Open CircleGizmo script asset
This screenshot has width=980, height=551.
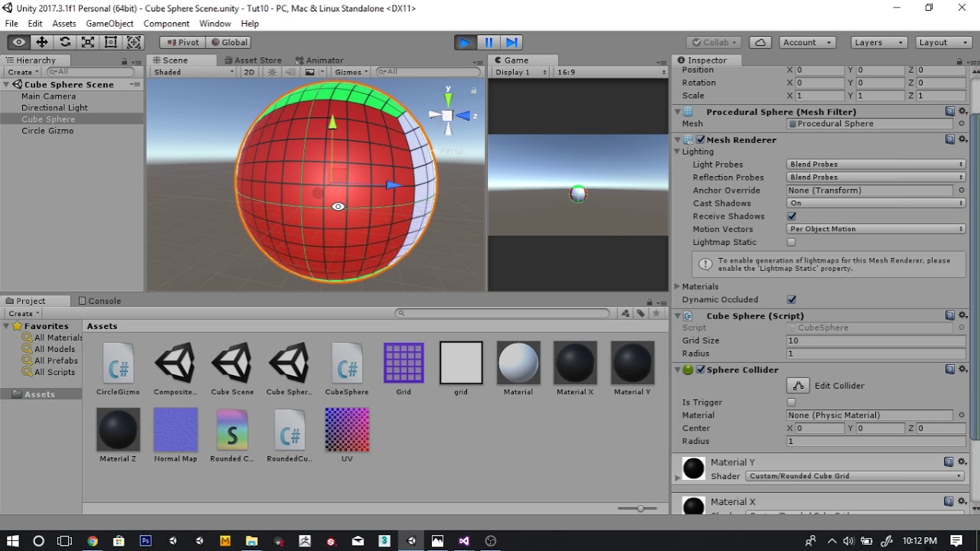(118, 369)
